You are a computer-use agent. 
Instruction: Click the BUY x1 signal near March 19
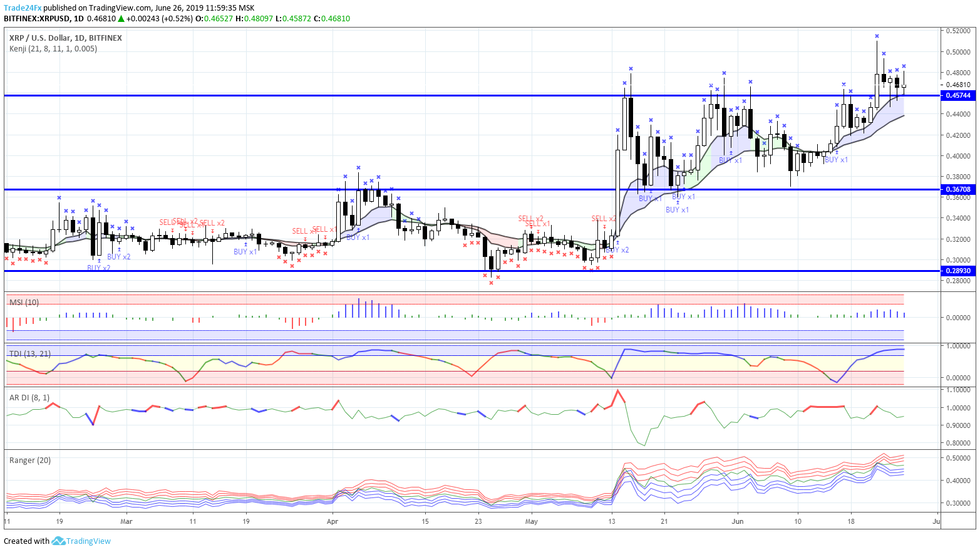245,252
